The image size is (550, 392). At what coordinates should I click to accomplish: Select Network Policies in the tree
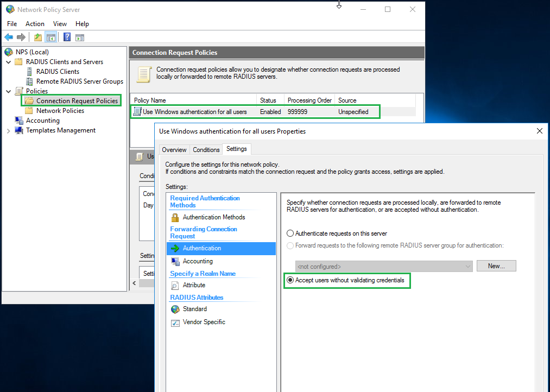point(60,111)
